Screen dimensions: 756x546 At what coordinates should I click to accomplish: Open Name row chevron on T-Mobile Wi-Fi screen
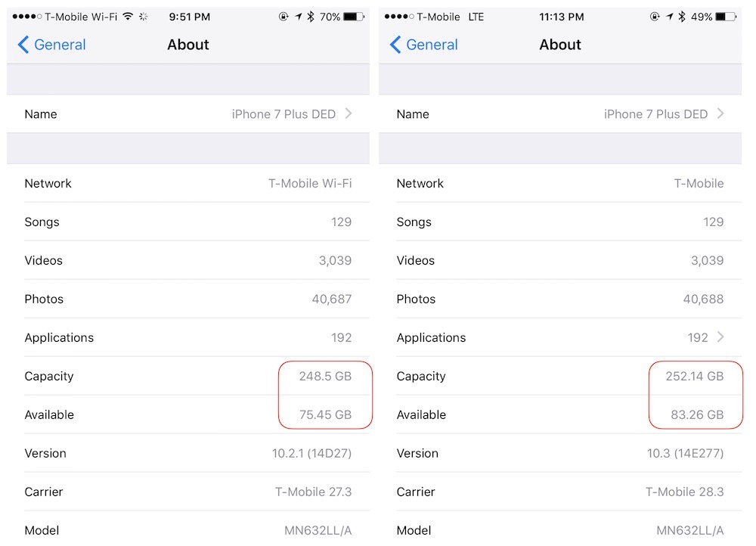pyautogui.click(x=349, y=113)
